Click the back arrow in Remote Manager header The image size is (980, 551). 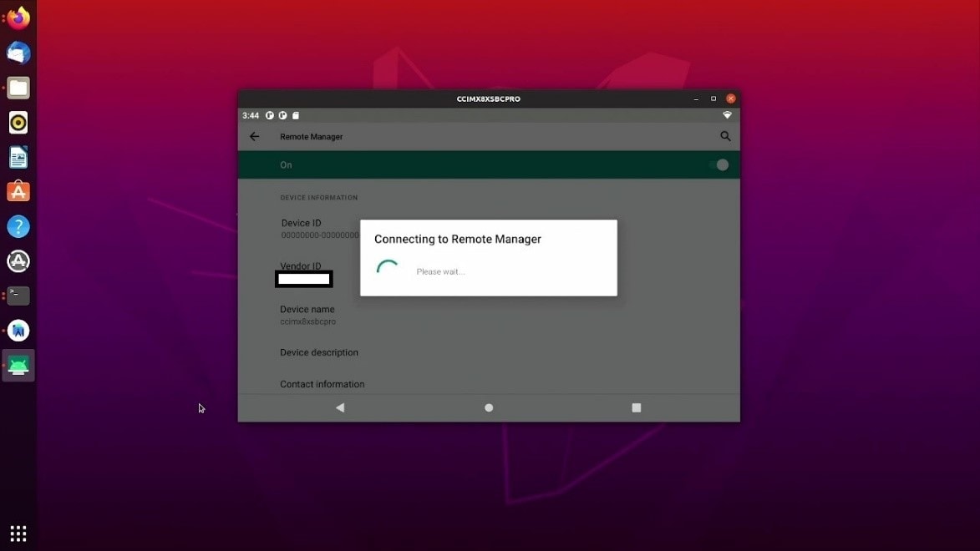(x=255, y=137)
